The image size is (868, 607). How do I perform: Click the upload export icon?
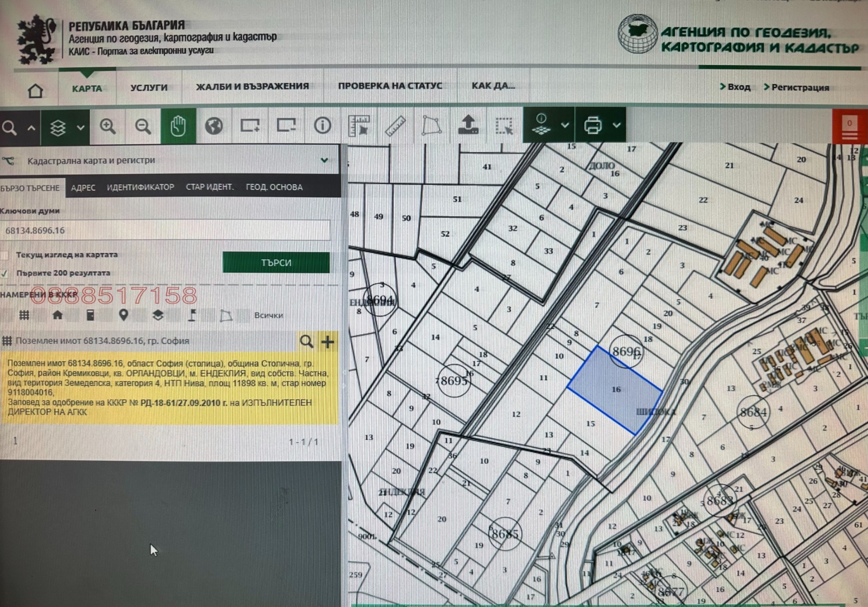(468, 125)
